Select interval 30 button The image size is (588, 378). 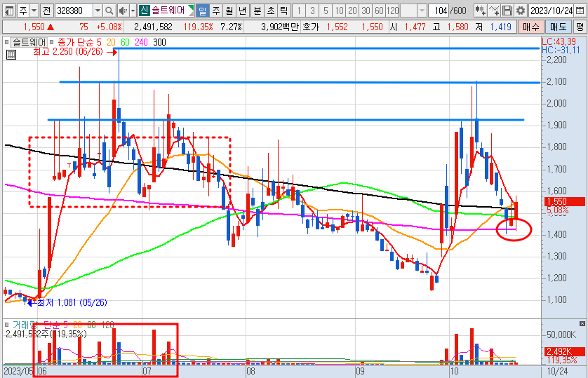click(366, 11)
